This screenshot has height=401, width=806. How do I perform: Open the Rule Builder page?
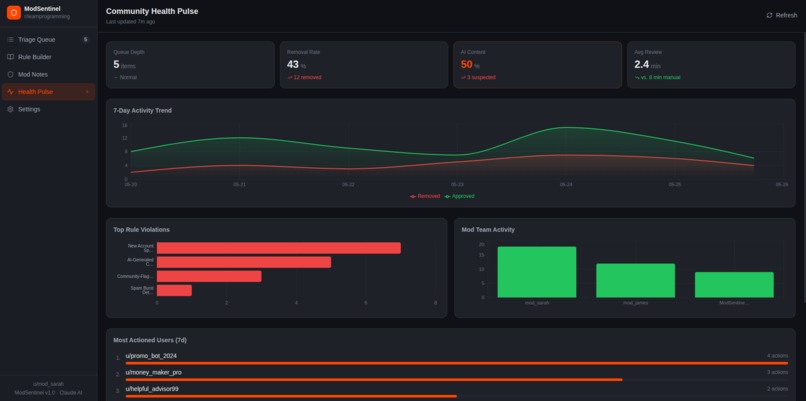pos(48,57)
